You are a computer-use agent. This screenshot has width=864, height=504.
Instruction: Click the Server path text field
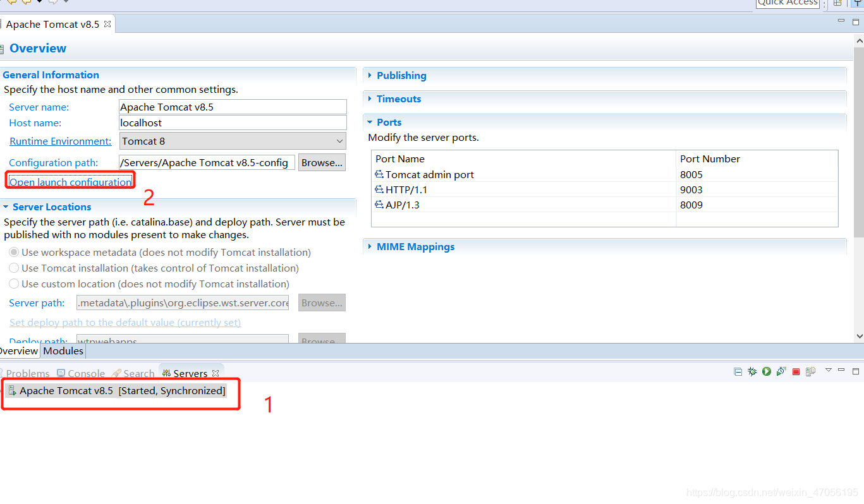(x=183, y=303)
